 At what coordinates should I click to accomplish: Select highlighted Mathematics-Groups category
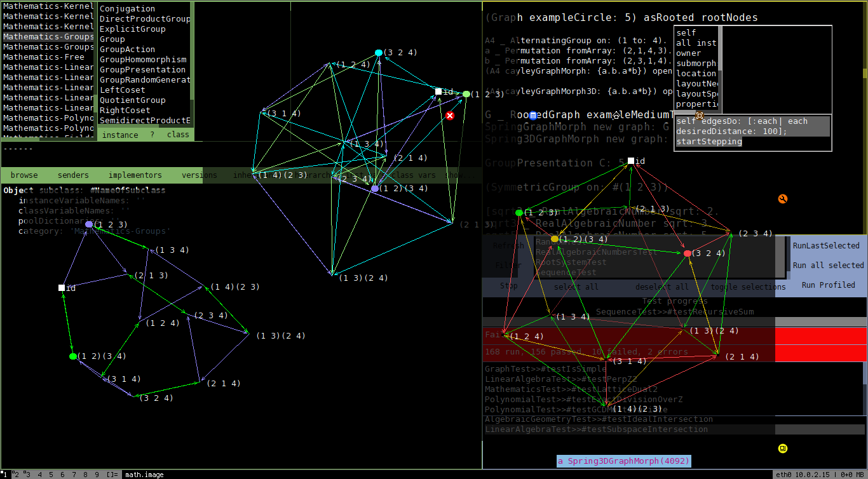point(49,37)
